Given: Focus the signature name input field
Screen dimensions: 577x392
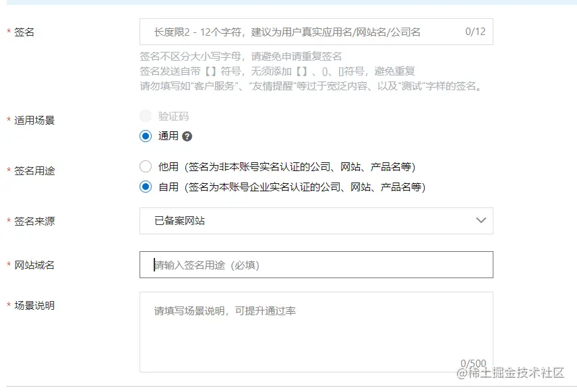Looking at the screenshot, I should point(303,31).
